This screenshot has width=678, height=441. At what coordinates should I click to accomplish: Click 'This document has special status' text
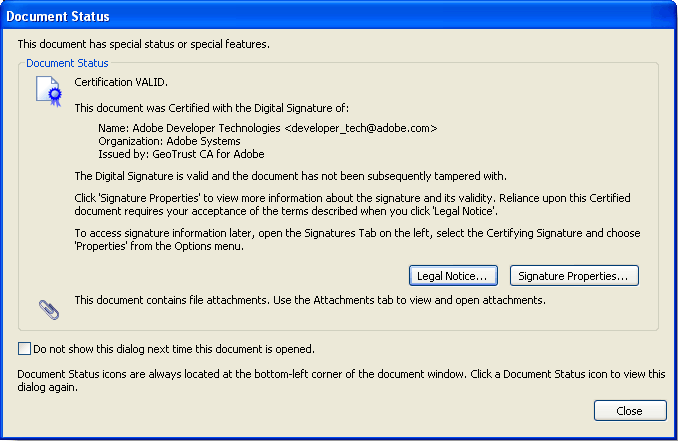144,44
